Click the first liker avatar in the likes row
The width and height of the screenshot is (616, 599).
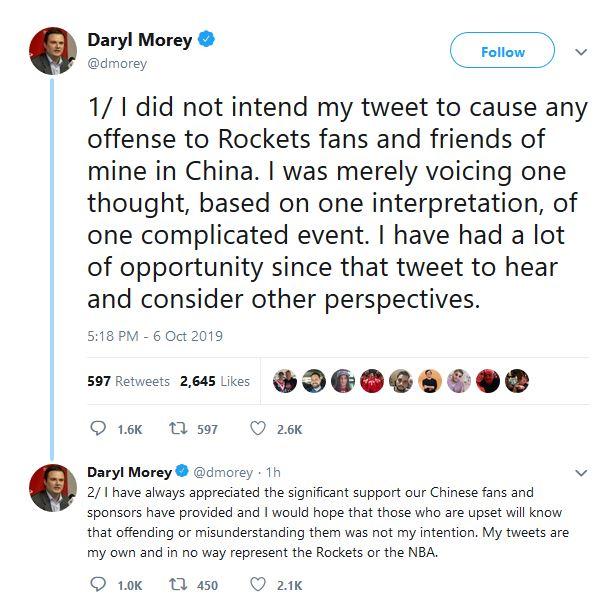pos(283,380)
